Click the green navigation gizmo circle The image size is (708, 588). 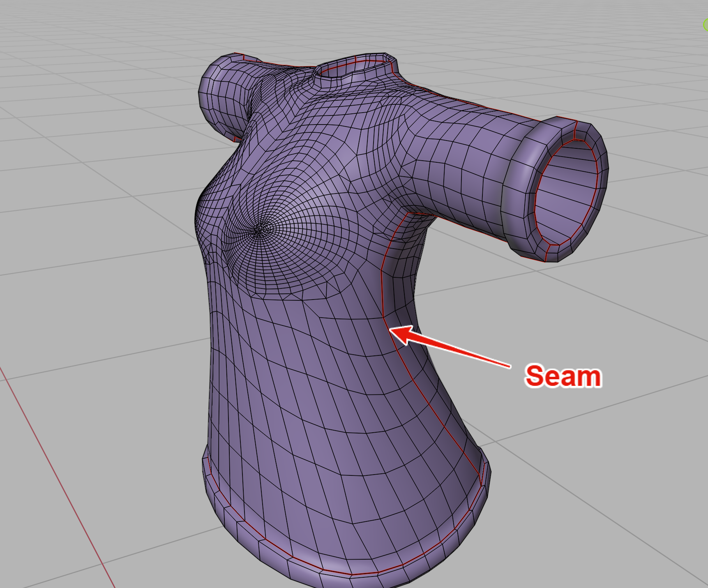tap(705, 25)
